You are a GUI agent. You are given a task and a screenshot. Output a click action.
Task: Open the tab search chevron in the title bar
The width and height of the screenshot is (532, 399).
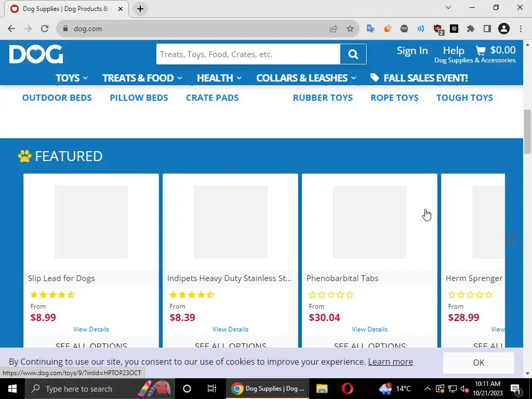(x=448, y=7)
